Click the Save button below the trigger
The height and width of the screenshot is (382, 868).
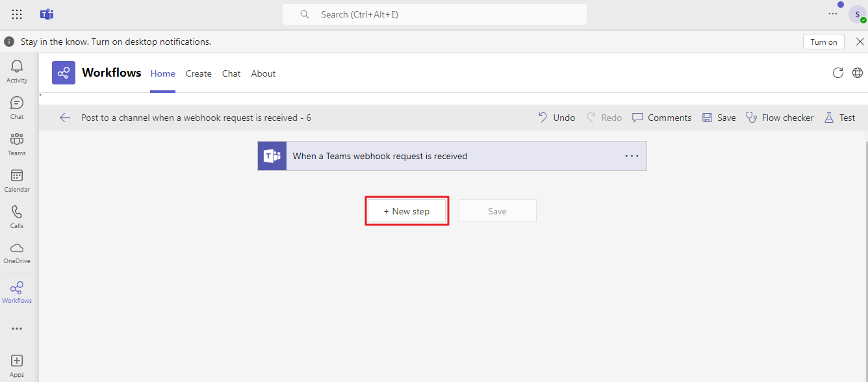tap(498, 211)
